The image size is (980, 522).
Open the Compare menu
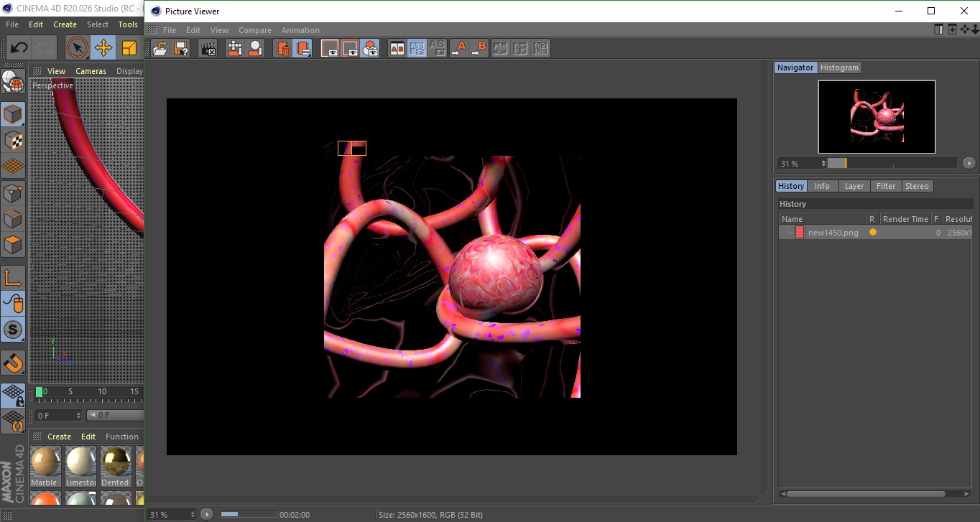click(255, 30)
